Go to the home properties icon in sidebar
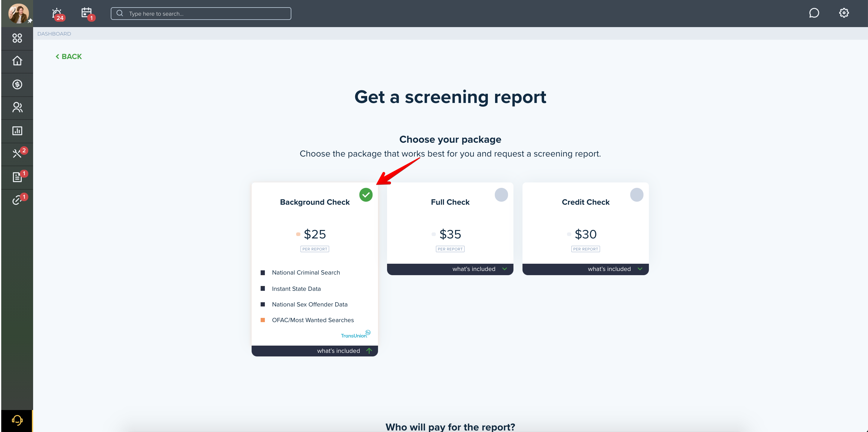 tap(17, 61)
